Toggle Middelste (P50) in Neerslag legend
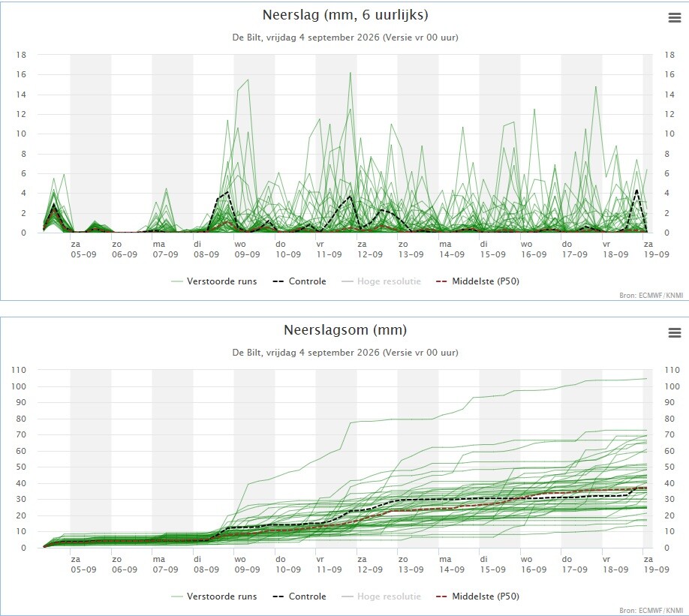 (x=477, y=281)
